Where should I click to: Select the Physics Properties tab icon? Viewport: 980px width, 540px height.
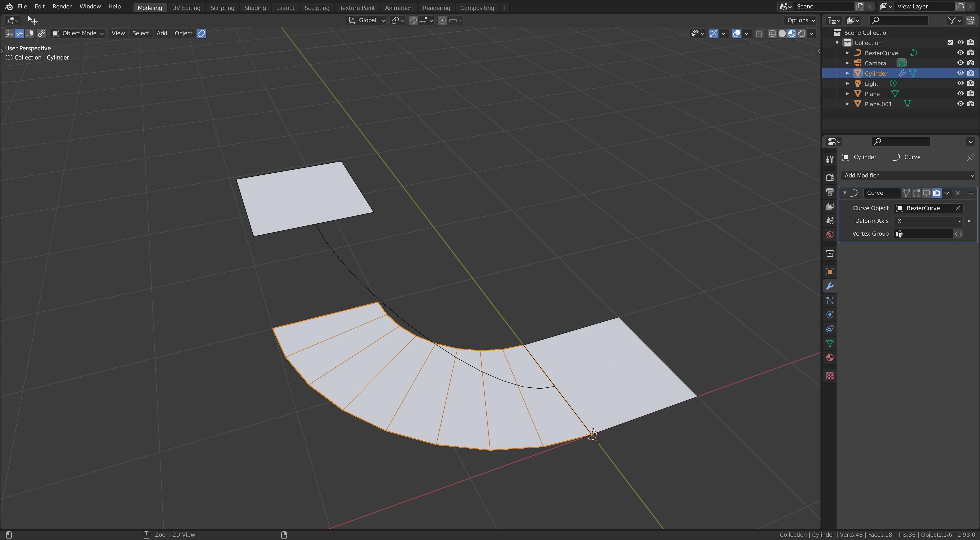point(830,314)
